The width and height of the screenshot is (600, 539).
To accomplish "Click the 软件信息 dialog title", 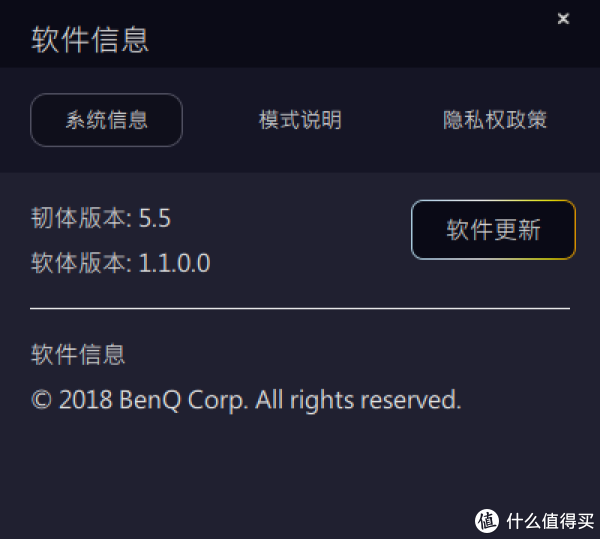I will (90, 40).
